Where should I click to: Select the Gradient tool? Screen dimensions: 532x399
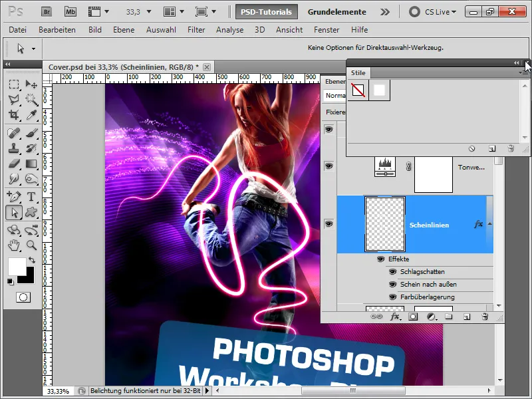click(31, 164)
